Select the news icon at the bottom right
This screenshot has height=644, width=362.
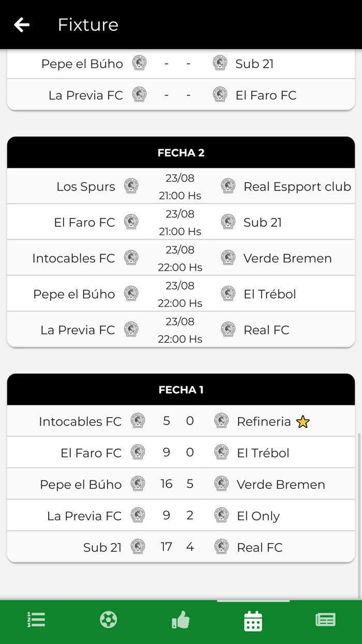pyautogui.click(x=325, y=619)
